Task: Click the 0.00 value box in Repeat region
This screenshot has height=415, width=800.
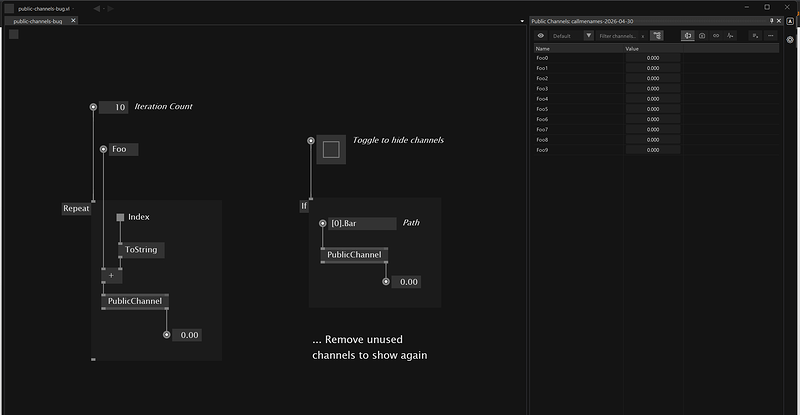Action: click(187, 335)
